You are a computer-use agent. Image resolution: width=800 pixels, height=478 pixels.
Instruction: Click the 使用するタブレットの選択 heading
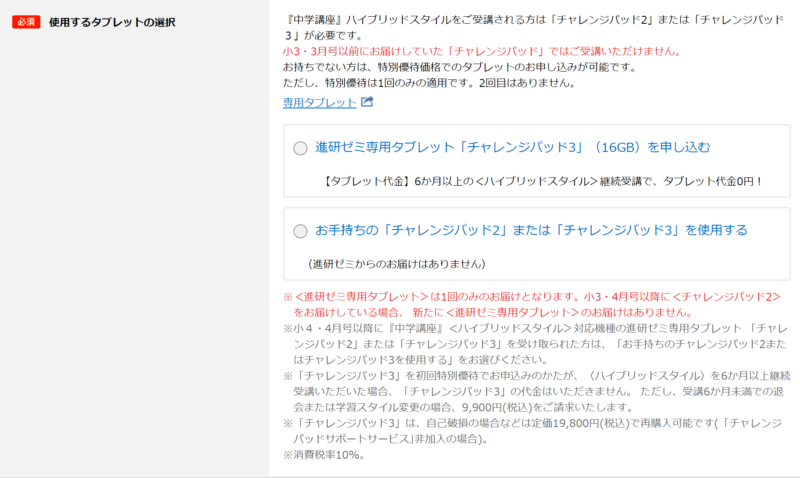point(112,22)
